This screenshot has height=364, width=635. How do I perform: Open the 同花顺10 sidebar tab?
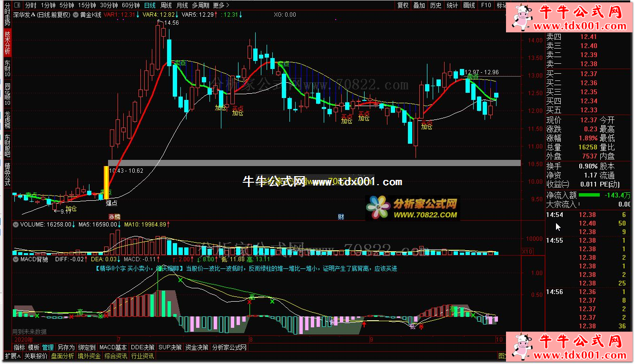coord(7,94)
